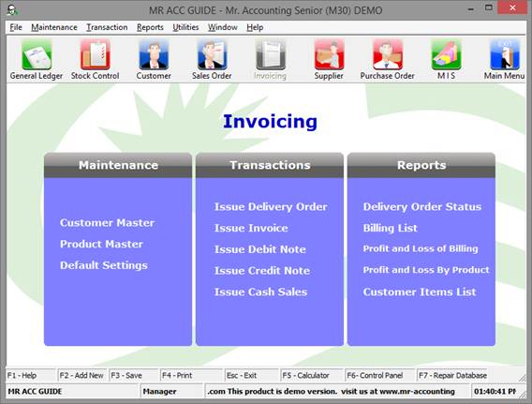Open Customer Master link

[107, 223]
